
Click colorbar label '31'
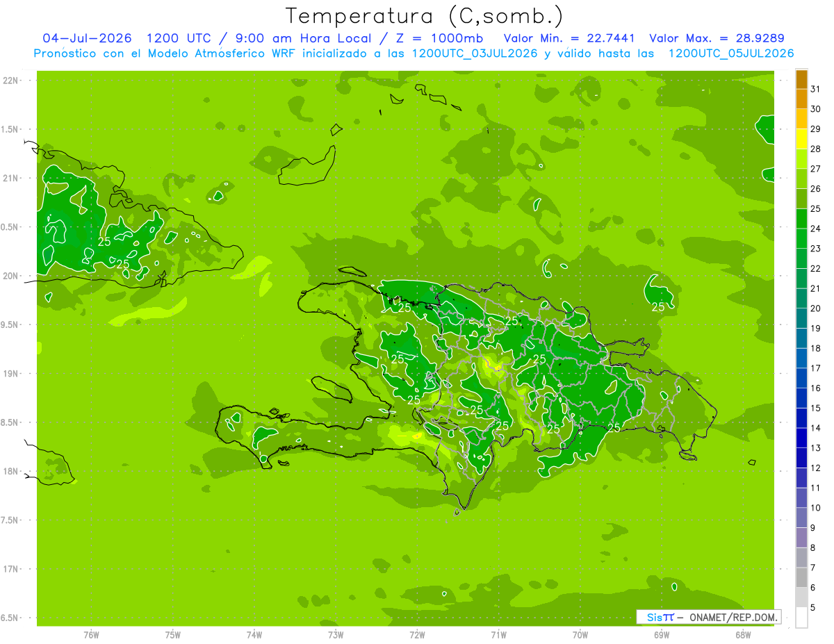816,89
